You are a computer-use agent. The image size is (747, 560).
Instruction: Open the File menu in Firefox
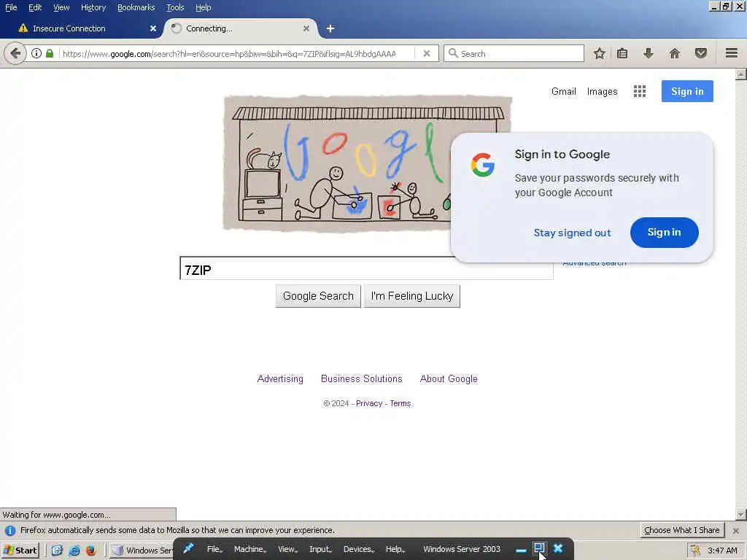(x=11, y=7)
